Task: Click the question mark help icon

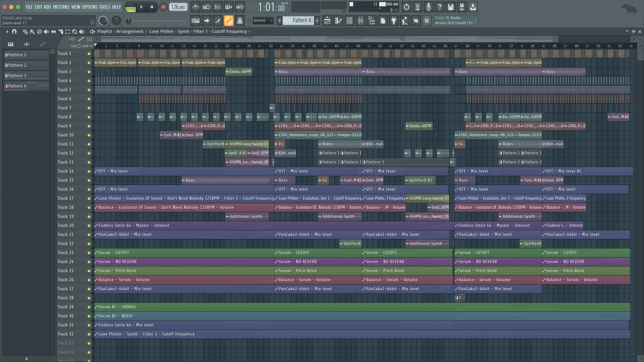Action: tap(440, 7)
